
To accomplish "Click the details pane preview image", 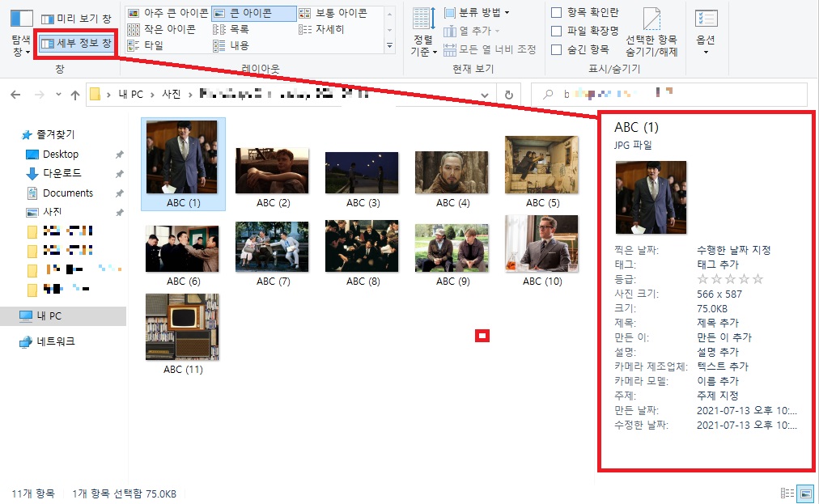I will tap(651, 197).
